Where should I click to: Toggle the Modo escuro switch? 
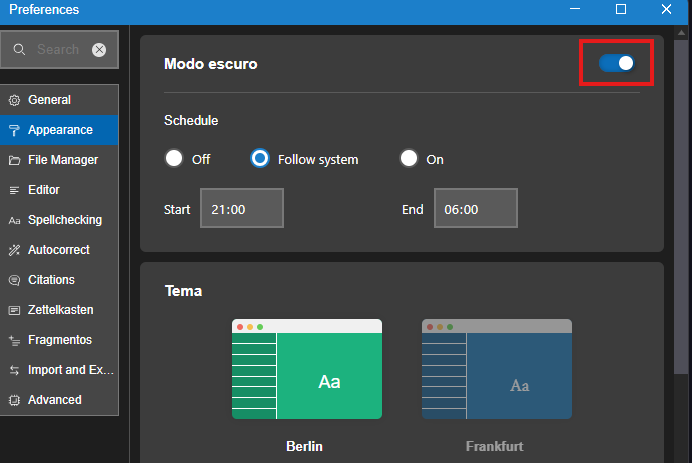[x=616, y=63]
